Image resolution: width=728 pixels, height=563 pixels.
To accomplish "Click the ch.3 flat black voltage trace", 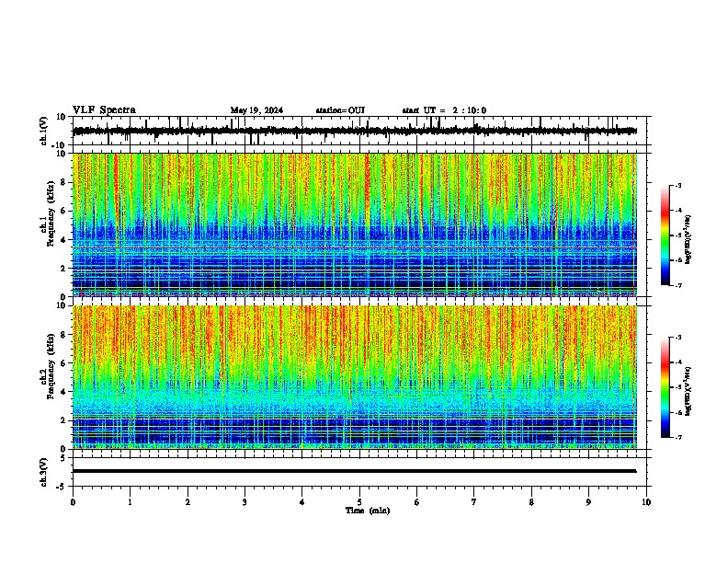I will tap(354, 471).
